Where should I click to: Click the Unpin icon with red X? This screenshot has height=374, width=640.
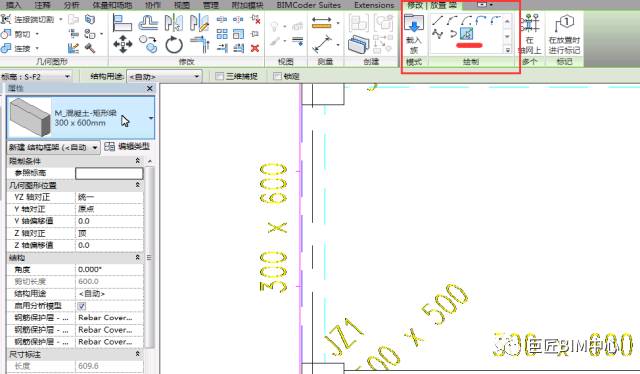(x=256, y=19)
